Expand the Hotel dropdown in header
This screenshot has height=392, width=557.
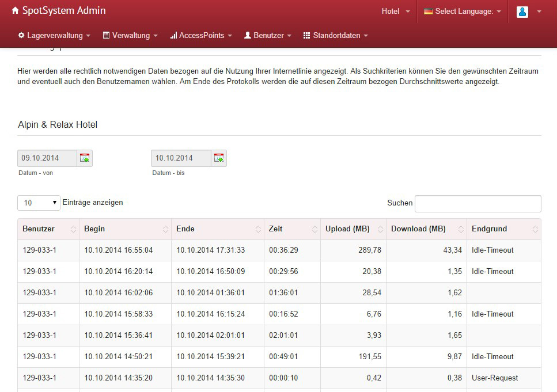(396, 12)
